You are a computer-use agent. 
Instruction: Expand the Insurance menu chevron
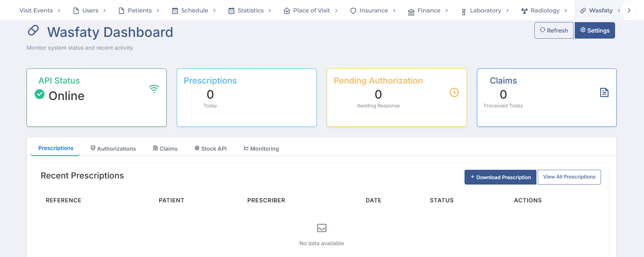tap(394, 11)
